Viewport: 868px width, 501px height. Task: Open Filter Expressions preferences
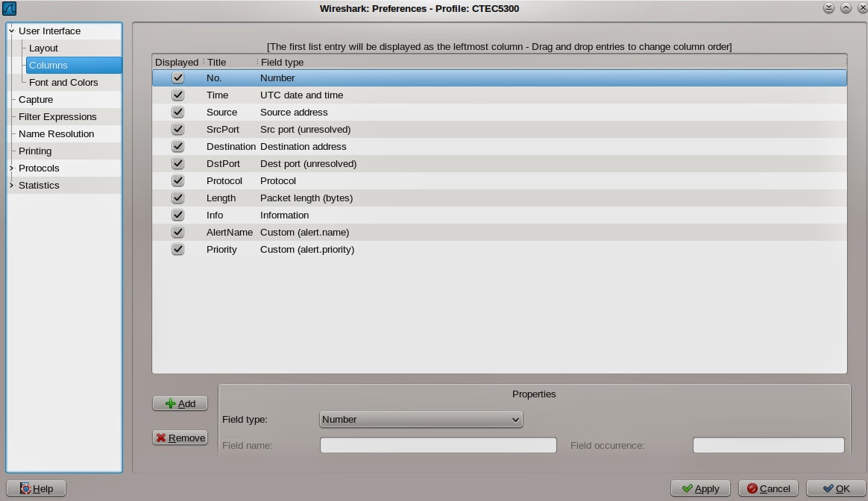[57, 117]
